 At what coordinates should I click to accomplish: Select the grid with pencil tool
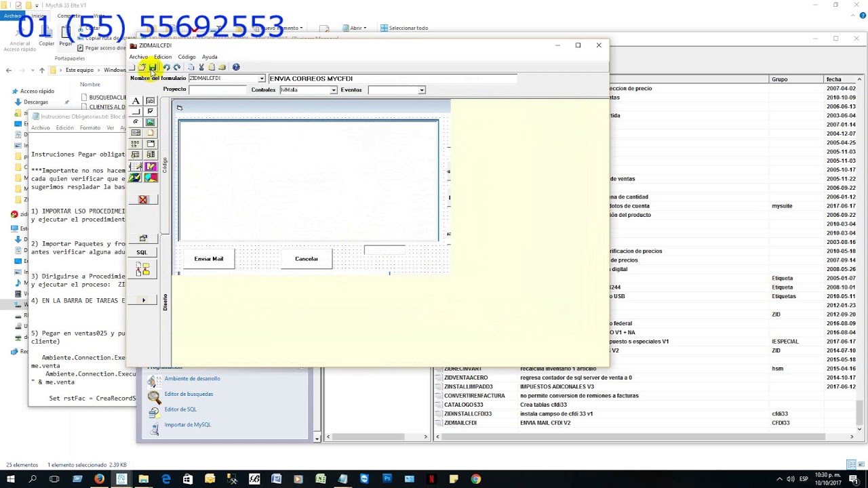tap(136, 166)
